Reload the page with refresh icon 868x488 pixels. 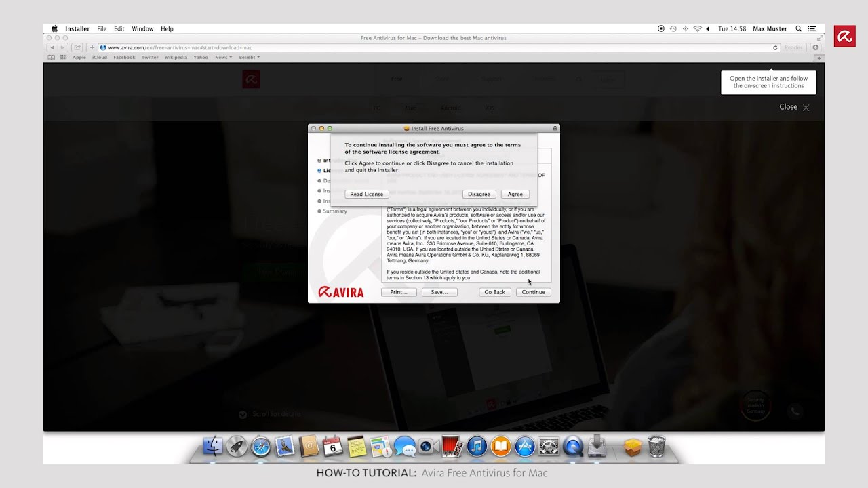775,47
